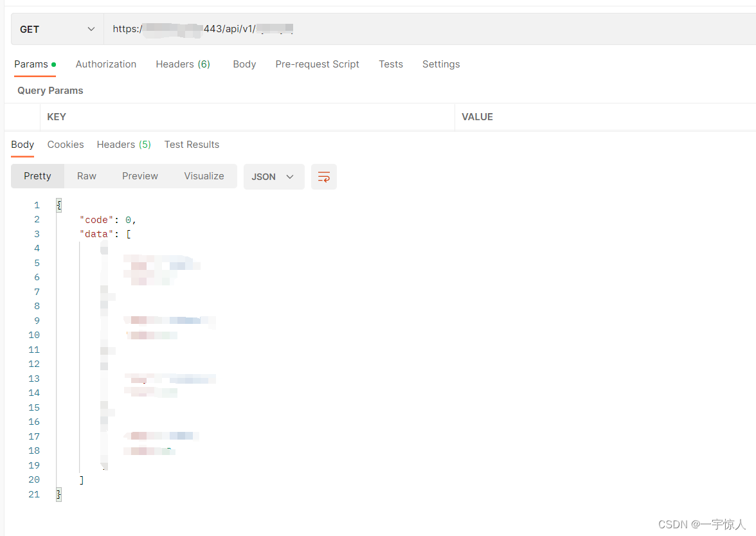View the Test Results tab
The width and height of the screenshot is (756, 536).
click(x=192, y=145)
